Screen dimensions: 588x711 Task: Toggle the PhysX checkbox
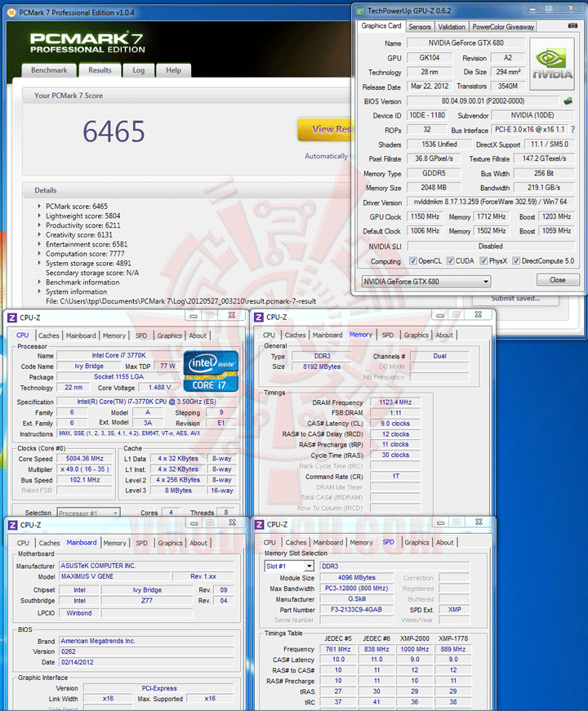483,260
